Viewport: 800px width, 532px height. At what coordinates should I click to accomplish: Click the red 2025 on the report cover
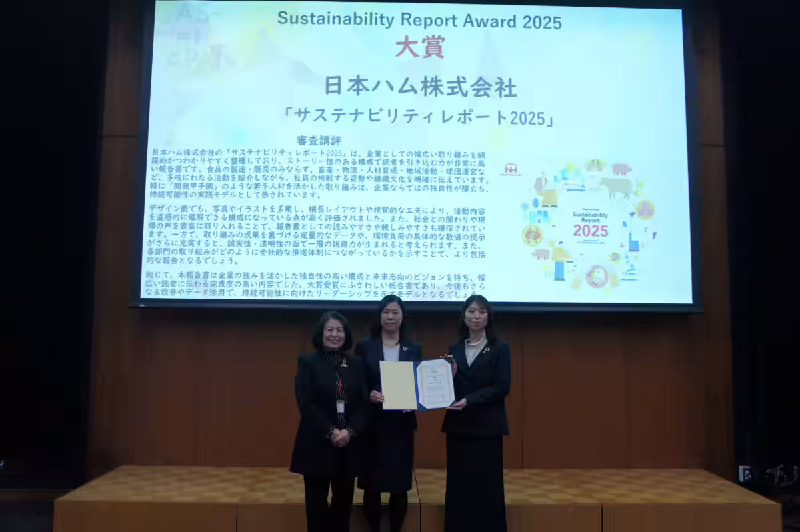coord(591,231)
